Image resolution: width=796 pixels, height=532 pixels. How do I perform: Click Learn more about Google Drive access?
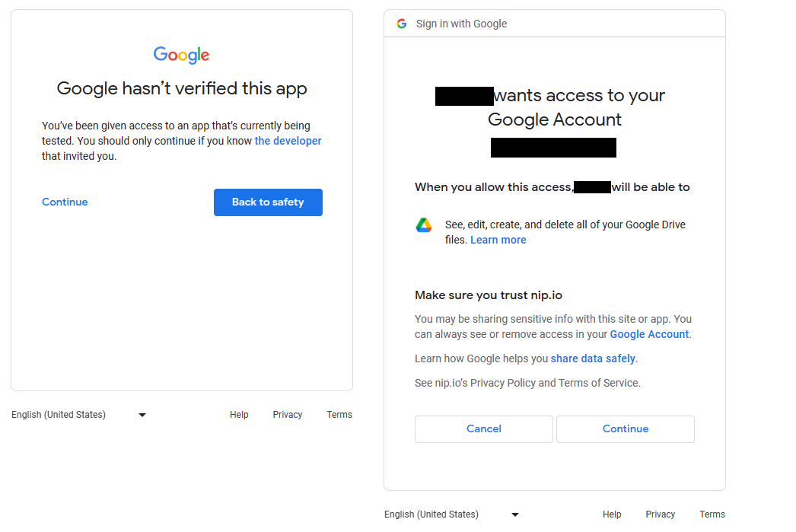pos(498,240)
